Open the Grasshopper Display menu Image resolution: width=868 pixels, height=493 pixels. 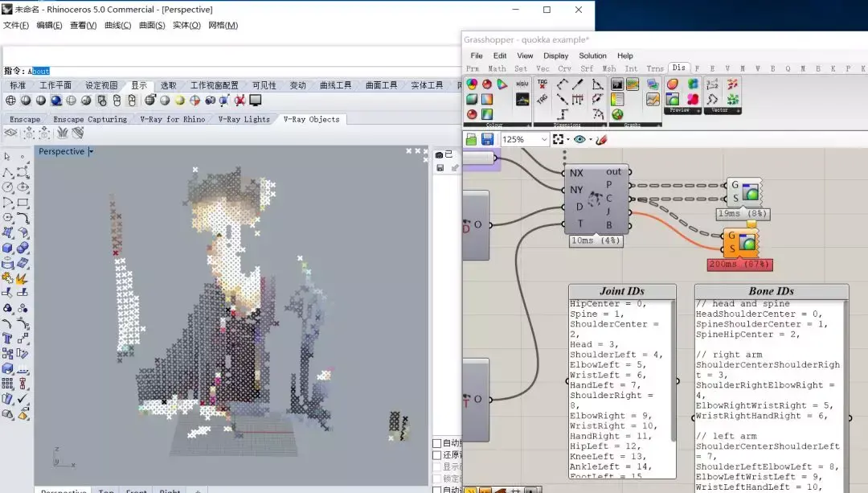[555, 55]
